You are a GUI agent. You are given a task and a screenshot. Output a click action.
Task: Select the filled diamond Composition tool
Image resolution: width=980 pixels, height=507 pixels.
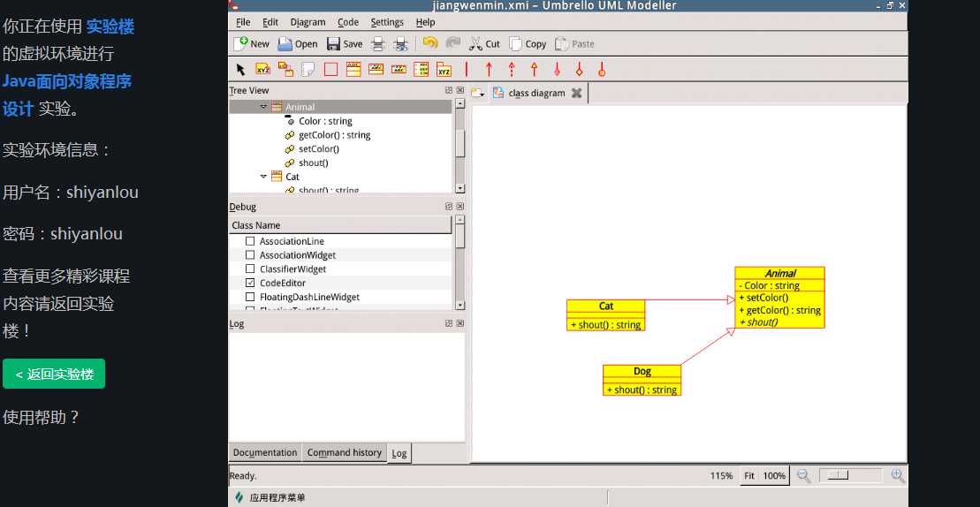(x=557, y=69)
